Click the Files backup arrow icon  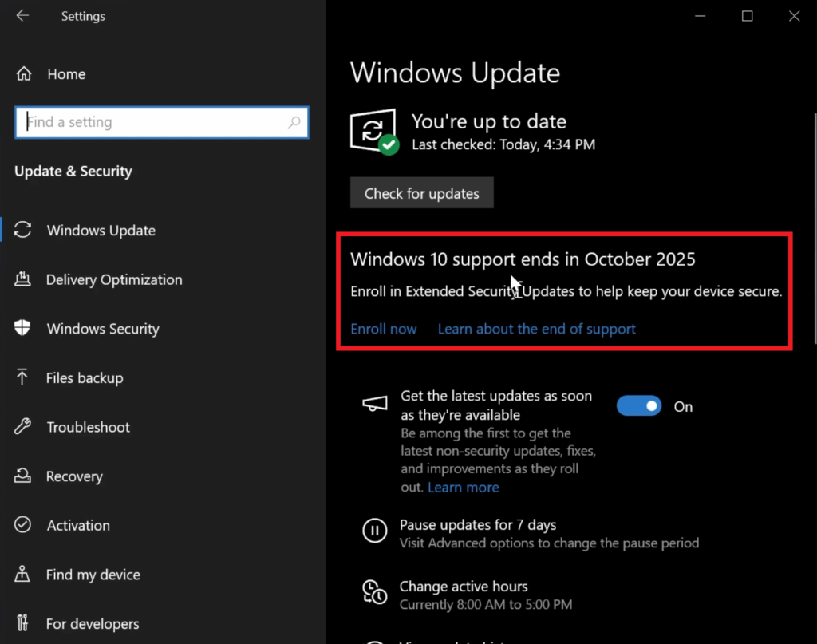(x=23, y=377)
